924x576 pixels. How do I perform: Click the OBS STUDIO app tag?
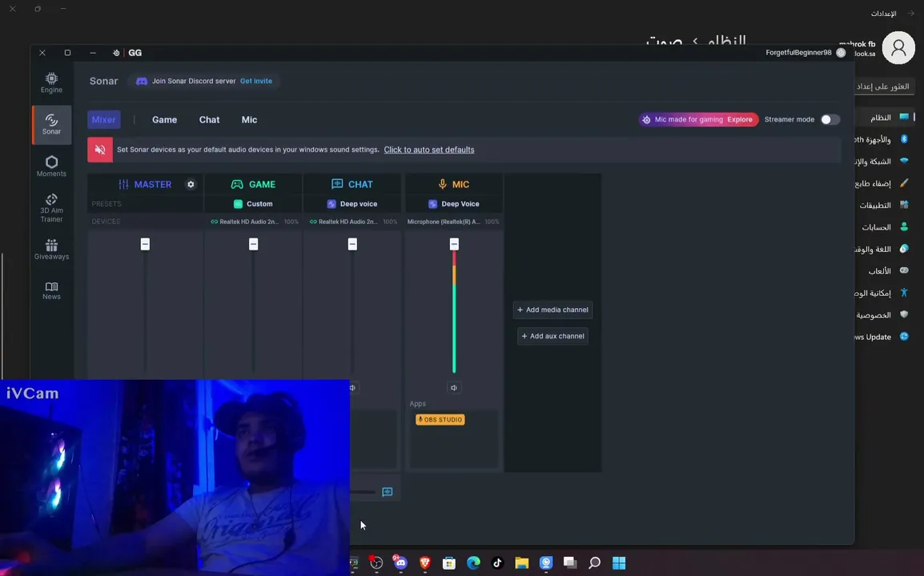[440, 419]
